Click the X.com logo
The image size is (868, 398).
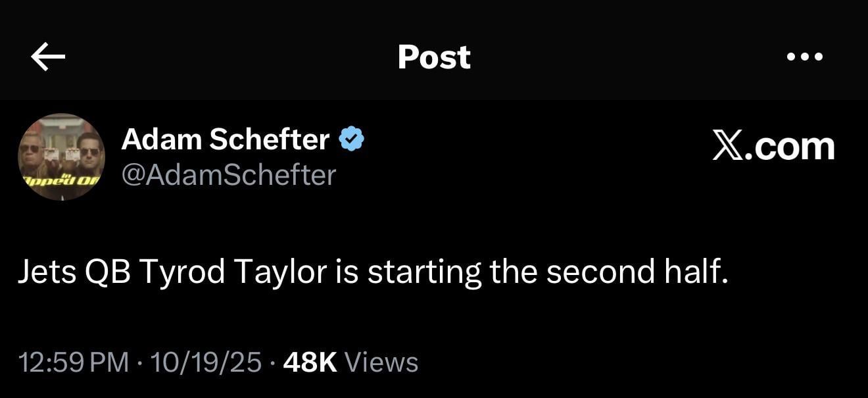773,147
